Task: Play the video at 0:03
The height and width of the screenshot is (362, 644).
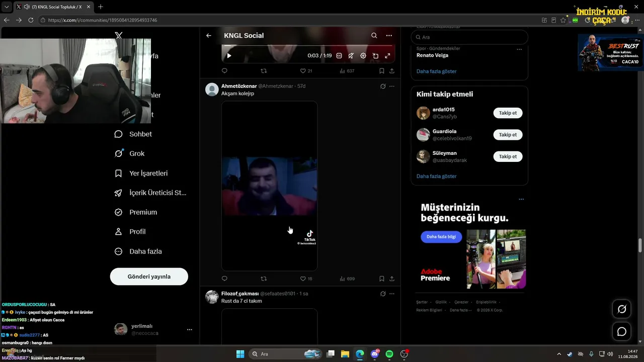Action: pos(229,56)
